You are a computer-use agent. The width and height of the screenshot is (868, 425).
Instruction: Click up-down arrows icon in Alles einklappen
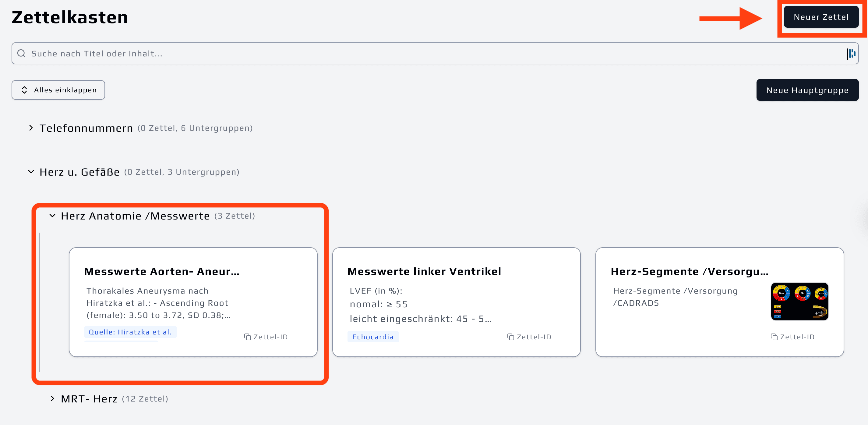point(24,90)
